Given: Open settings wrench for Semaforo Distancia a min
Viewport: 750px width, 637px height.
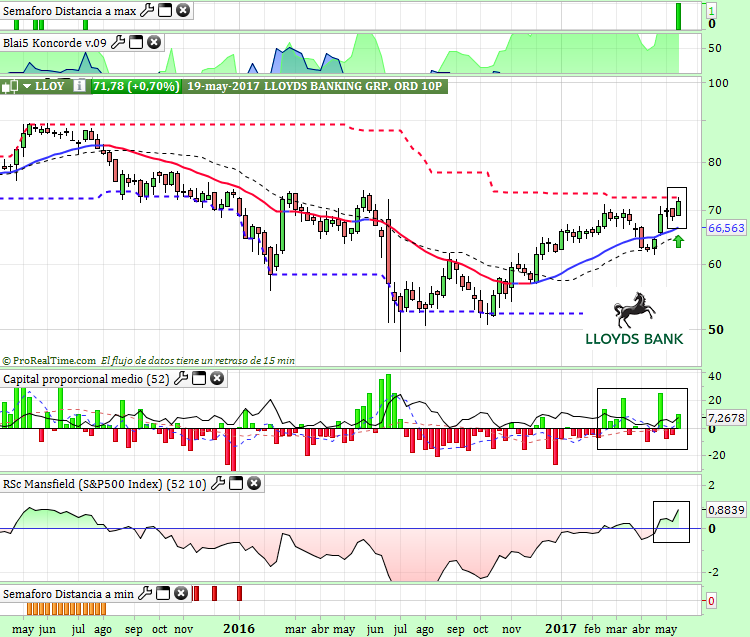Looking at the screenshot, I should [x=145, y=593].
